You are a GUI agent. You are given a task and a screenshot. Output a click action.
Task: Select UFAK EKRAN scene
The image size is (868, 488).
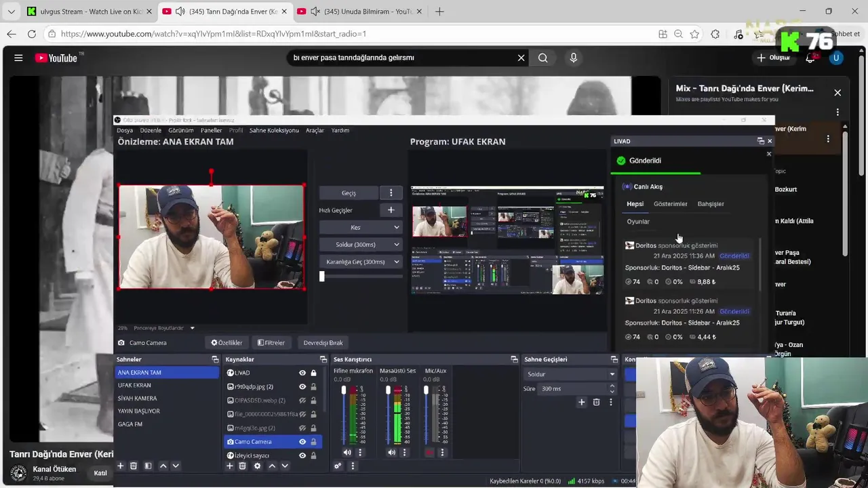click(x=167, y=385)
